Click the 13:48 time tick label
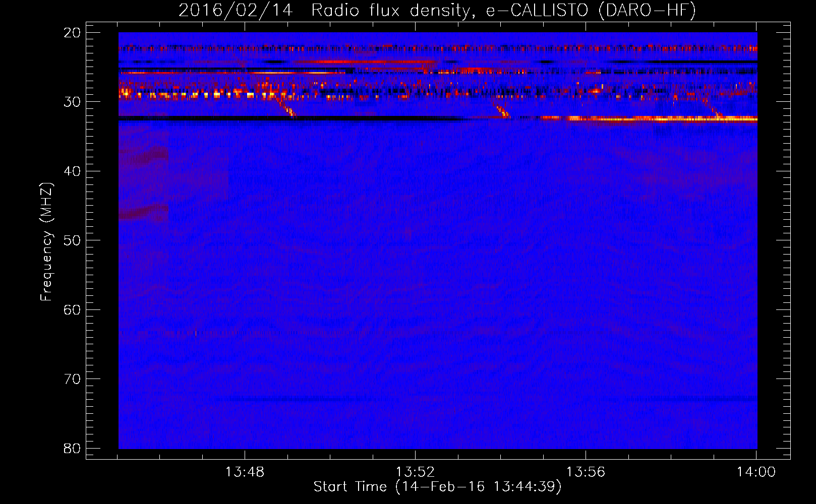The image size is (816, 504). [245, 472]
